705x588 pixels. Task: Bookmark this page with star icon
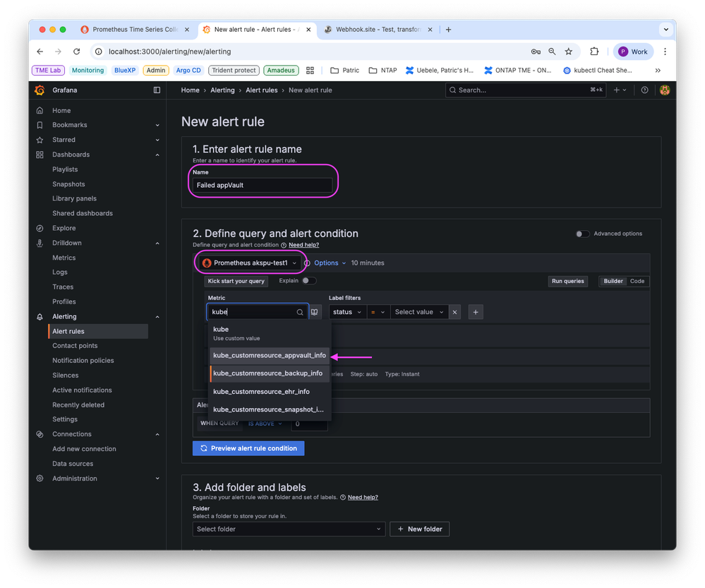click(x=569, y=52)
